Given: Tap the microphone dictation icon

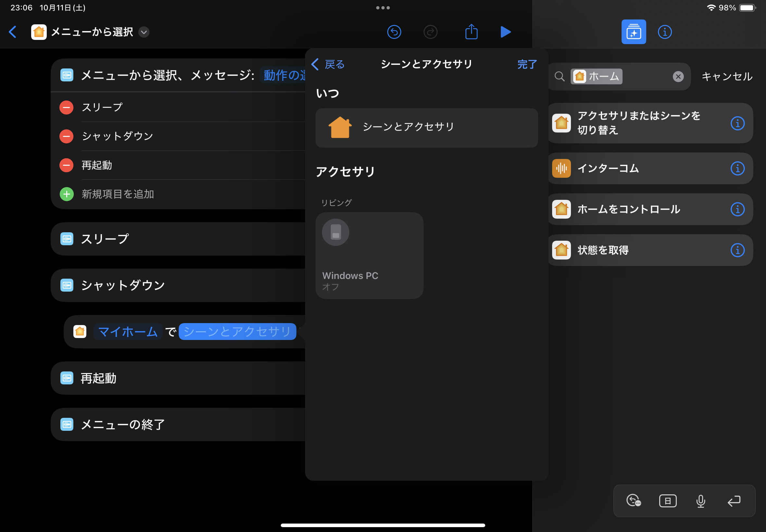Looking at the screenshot, I should 700,500.
